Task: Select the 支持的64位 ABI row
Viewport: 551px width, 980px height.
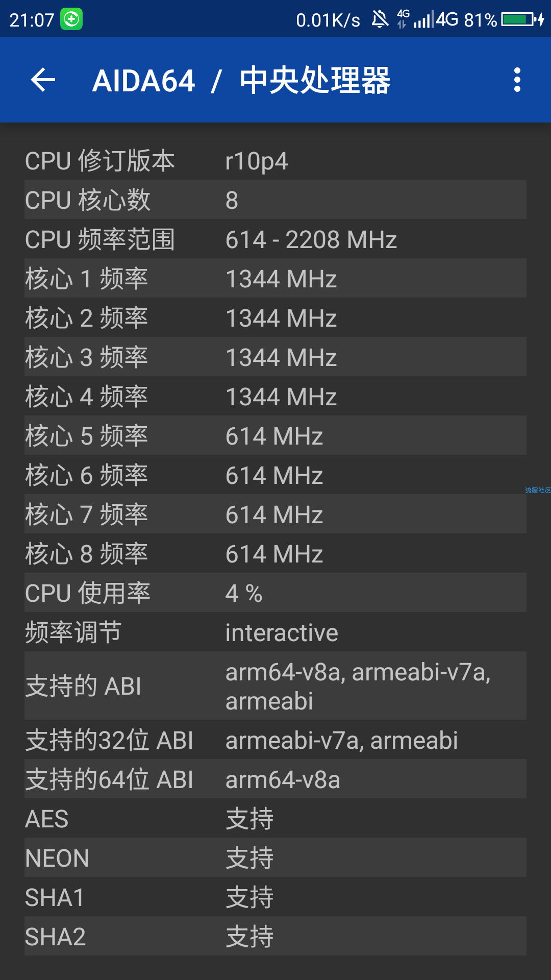Action: click(x=275, y=779)
